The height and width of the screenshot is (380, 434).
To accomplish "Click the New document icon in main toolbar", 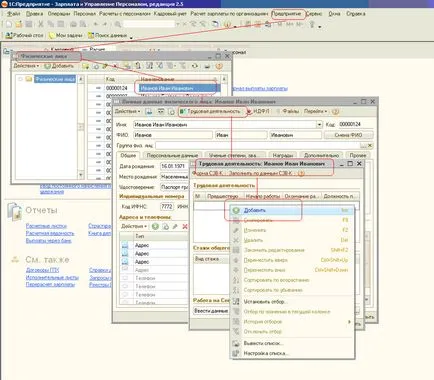I will point(9,24).
